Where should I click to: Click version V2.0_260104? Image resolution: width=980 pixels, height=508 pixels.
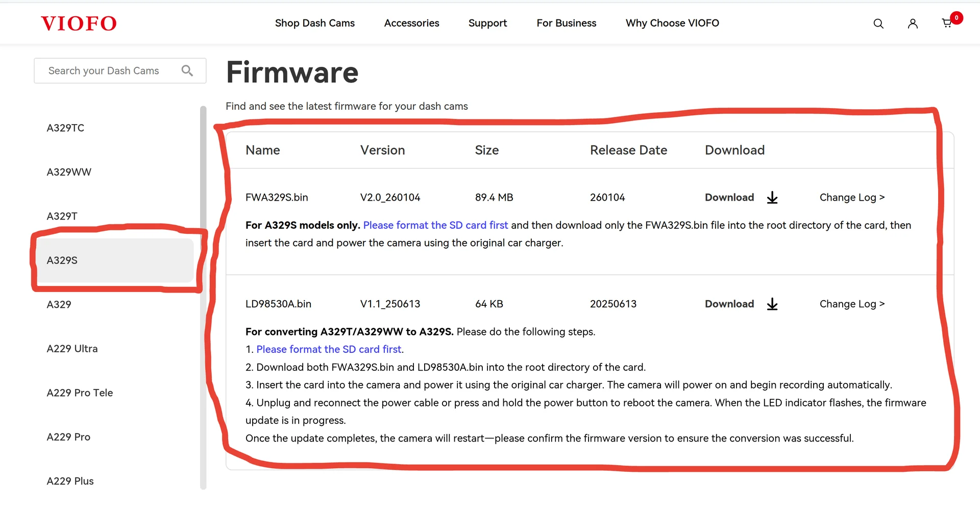pos(390,198)
